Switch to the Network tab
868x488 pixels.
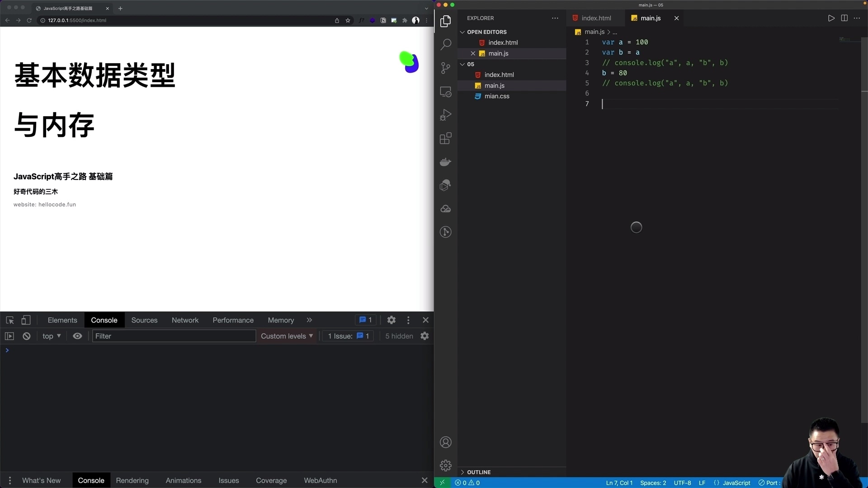[185, 320]
